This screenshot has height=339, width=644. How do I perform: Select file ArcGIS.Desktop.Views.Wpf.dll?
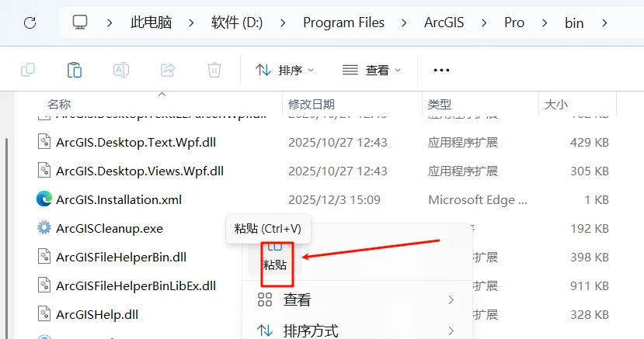[140, 171]
